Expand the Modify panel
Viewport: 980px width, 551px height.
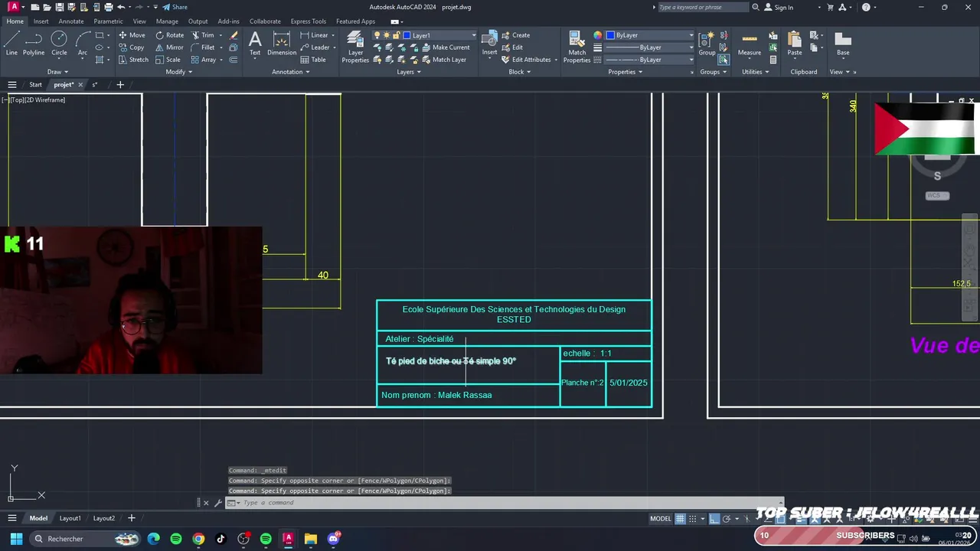178,72
